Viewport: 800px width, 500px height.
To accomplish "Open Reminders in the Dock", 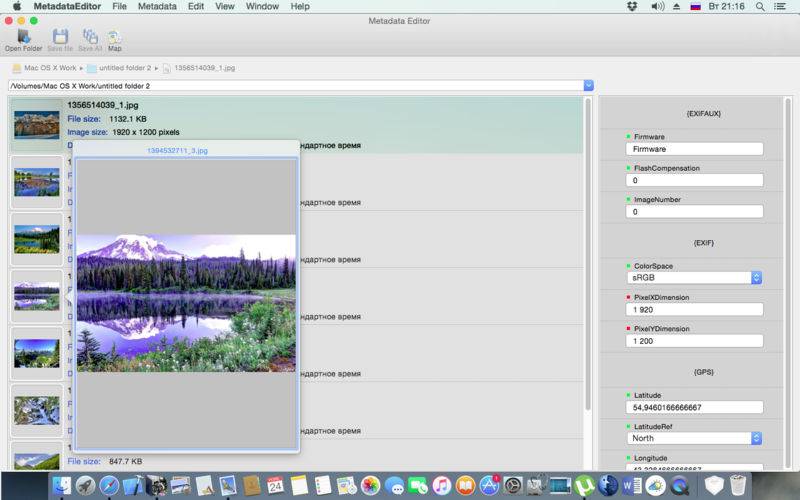I will (x=322, y=485).
